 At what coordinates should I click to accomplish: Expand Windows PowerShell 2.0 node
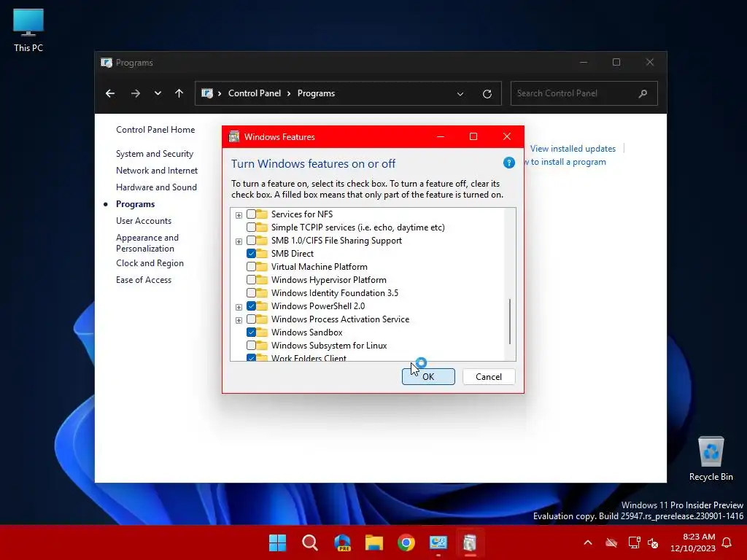(x=239, y=307)
